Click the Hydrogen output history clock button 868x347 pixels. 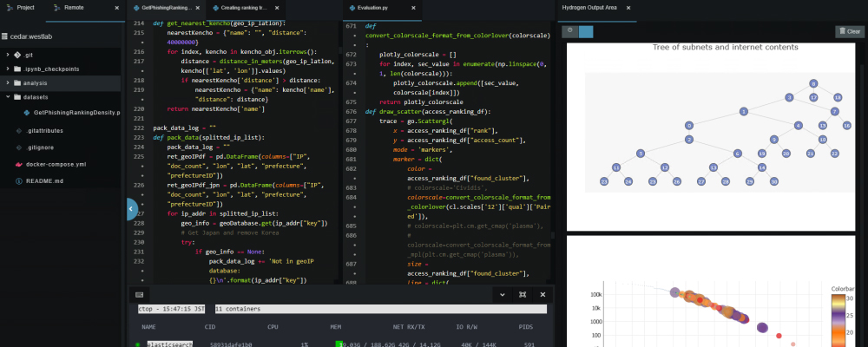(569, 31)
